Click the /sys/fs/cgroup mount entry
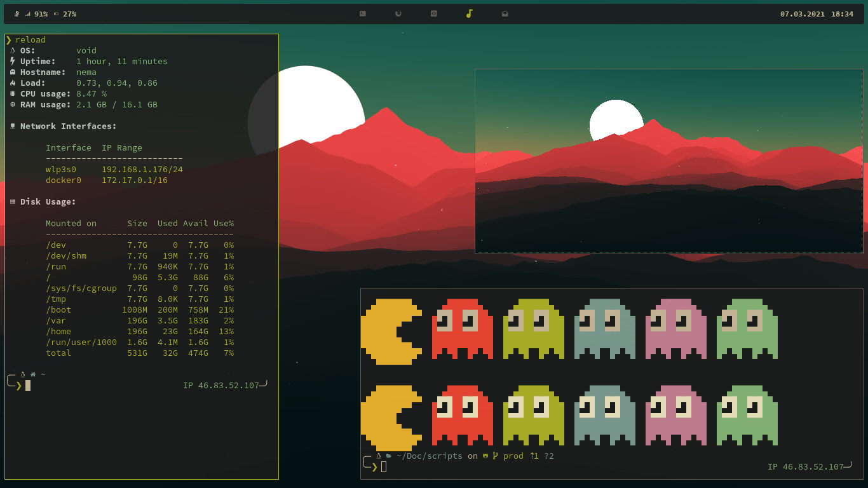 coord(81,288)
